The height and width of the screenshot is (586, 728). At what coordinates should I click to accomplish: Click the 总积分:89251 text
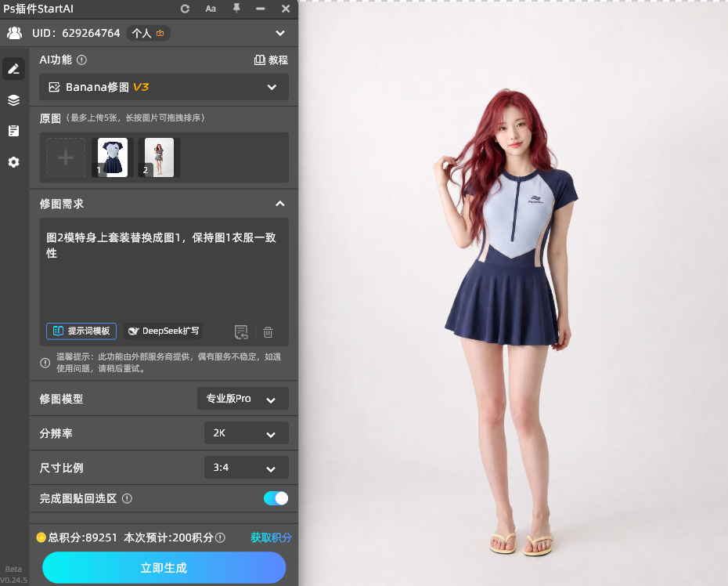pyautogui.click(x=82, y=537)
